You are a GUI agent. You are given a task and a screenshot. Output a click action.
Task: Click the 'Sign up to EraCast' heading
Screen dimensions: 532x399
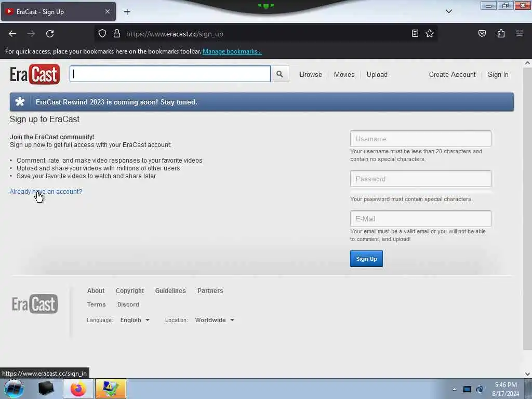(x=45, y=119)
